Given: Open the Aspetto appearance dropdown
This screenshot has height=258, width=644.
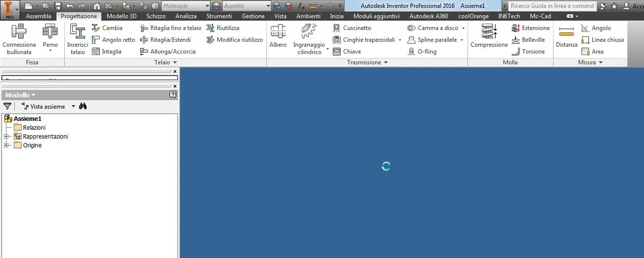Looking at the screenshot, I should [x=246, y=6].
